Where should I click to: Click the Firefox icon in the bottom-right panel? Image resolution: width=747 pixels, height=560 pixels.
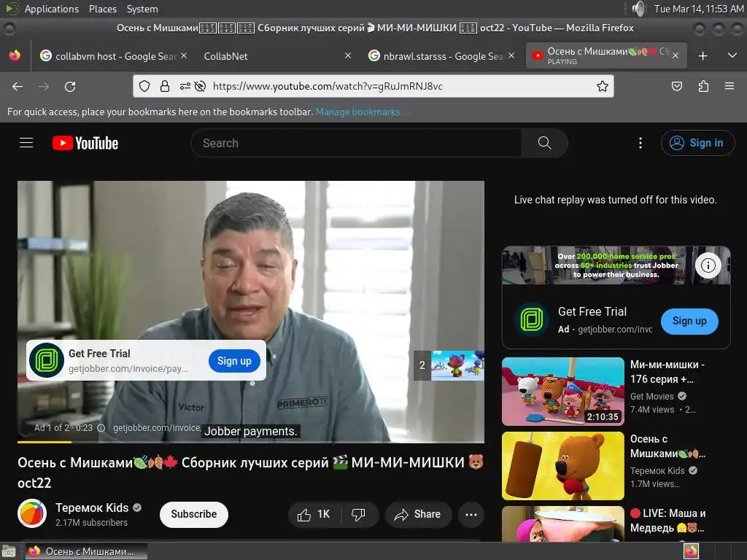691,551
